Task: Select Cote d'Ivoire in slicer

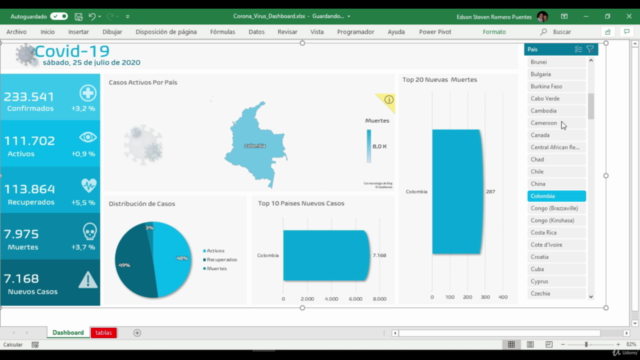Action: pyautogui.click(x=557, y=245)
